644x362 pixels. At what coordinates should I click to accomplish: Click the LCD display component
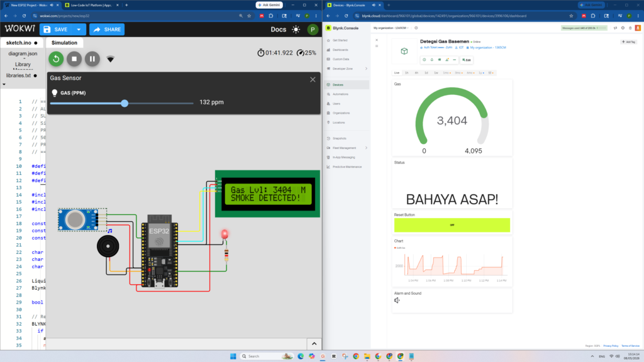coord(267,194)
